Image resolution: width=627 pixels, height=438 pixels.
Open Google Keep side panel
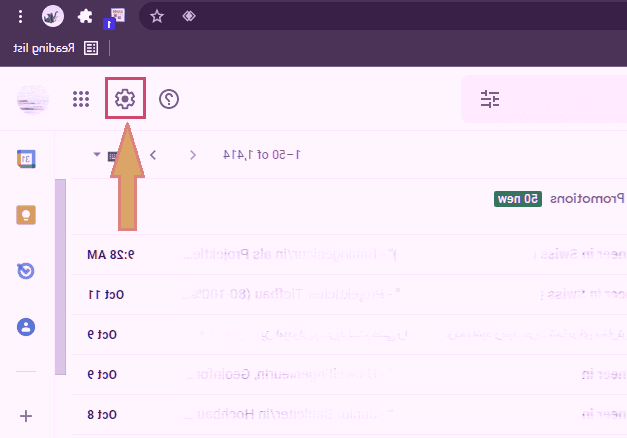pyautogui.click(x=27, y=215)
